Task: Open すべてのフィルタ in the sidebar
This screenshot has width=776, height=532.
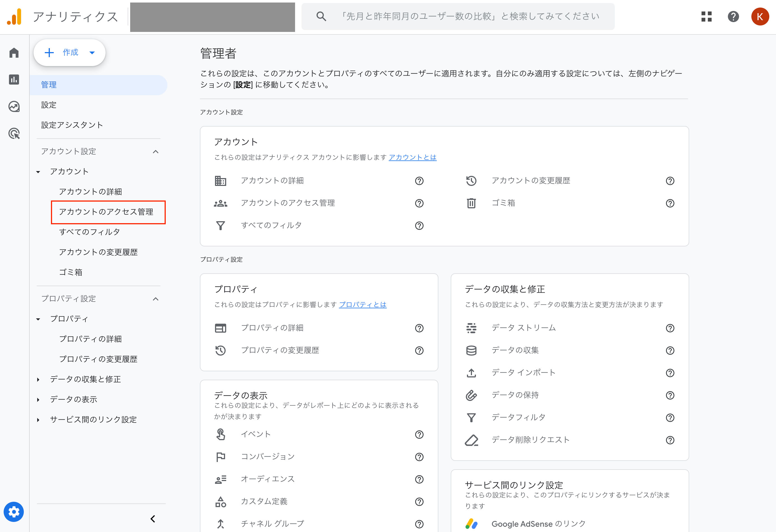Action: pos(90,232)
